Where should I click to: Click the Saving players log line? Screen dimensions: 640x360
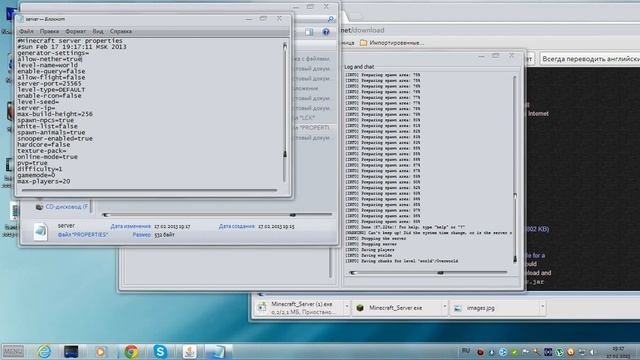point(370,249)
